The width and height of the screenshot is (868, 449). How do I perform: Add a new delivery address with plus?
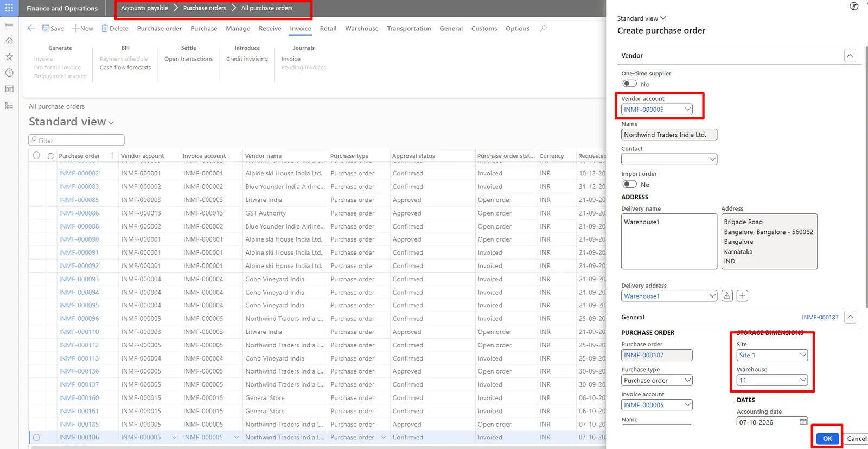coord(743,296)
